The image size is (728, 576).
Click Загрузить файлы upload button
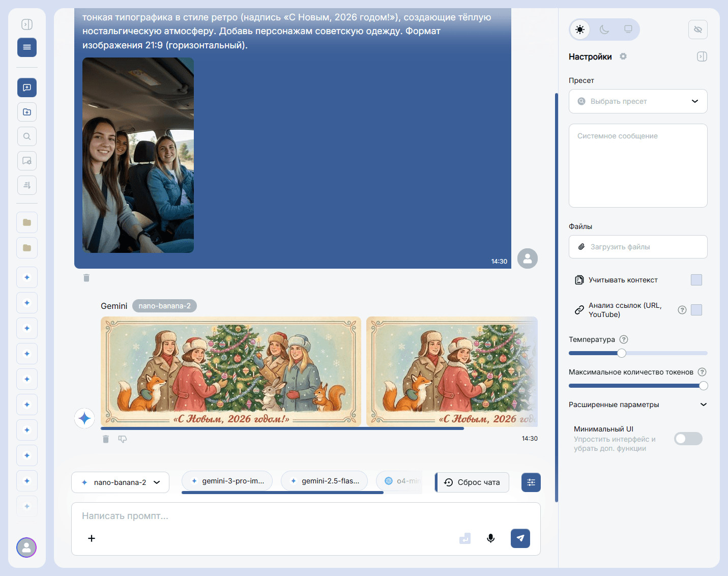pyautogui.click(x=637, y=247)
